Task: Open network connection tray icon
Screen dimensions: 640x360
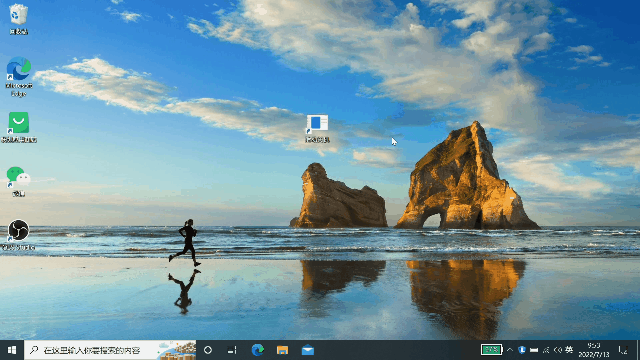Action: (x=546, y=350)
